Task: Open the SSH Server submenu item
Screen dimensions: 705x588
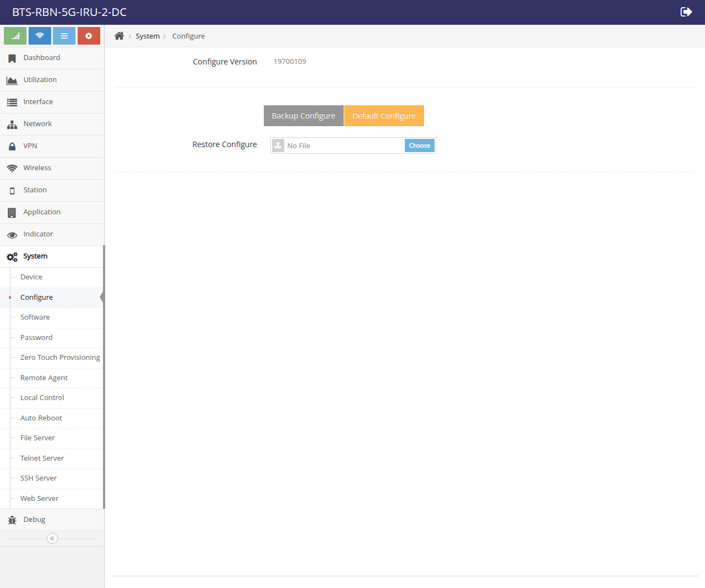Action: pos(52,478)
